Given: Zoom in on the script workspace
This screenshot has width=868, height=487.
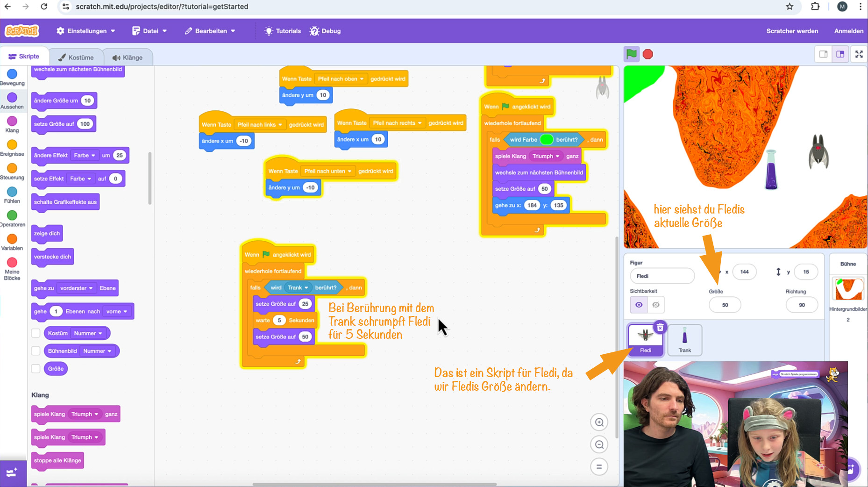Looking at the screenshot, I should pos(599,422).
